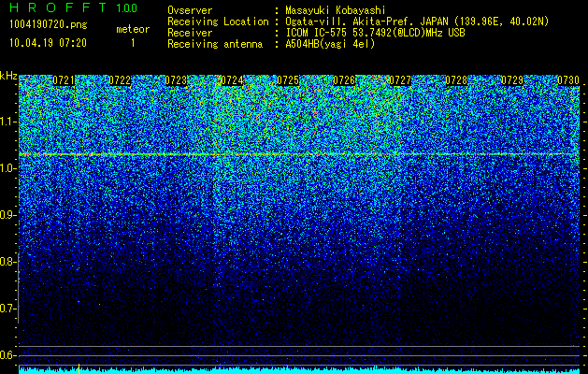The width and height of the screenshot is (588, 374).
Task: Click observer name Masayuki Kobayashi
Action: (x=336, y=10)
